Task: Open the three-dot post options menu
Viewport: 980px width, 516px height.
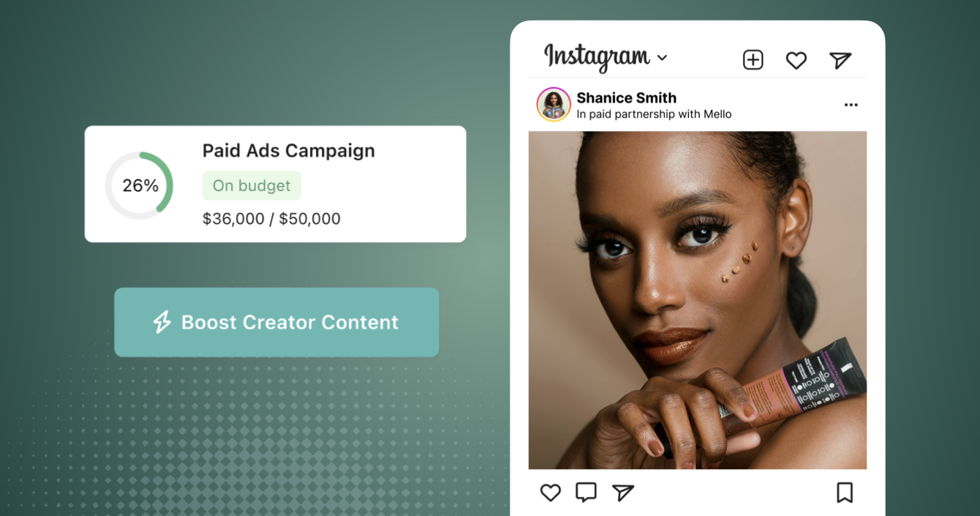Action: (x=851, y=105)
